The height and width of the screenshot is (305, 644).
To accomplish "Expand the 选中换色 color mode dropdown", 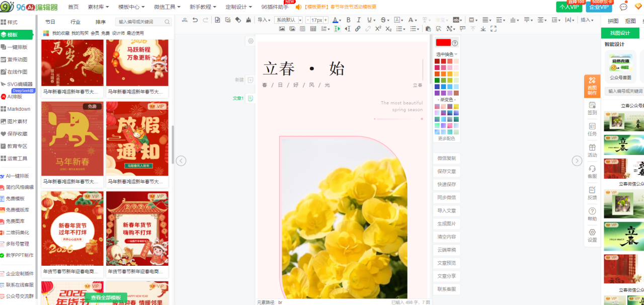I will pos(446,54).
